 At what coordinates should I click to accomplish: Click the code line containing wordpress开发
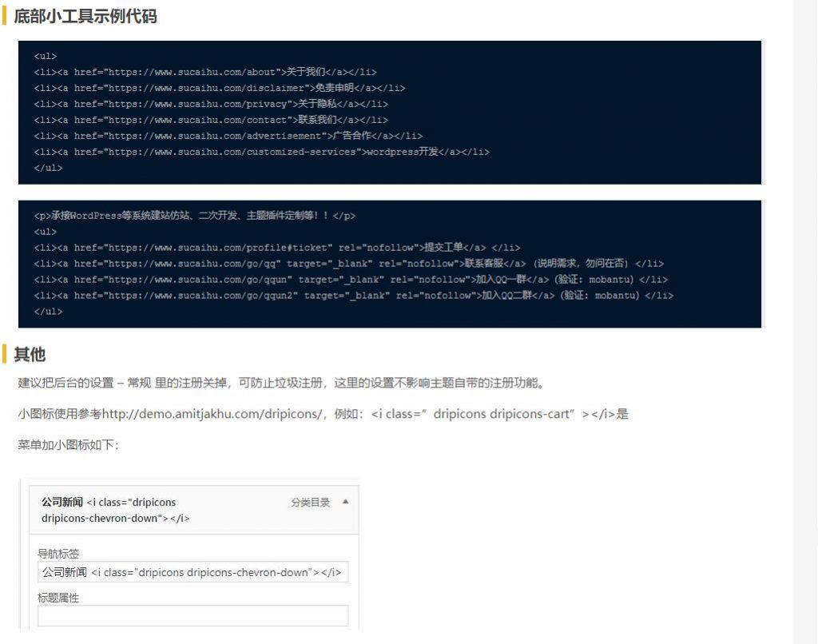point(262,152)
